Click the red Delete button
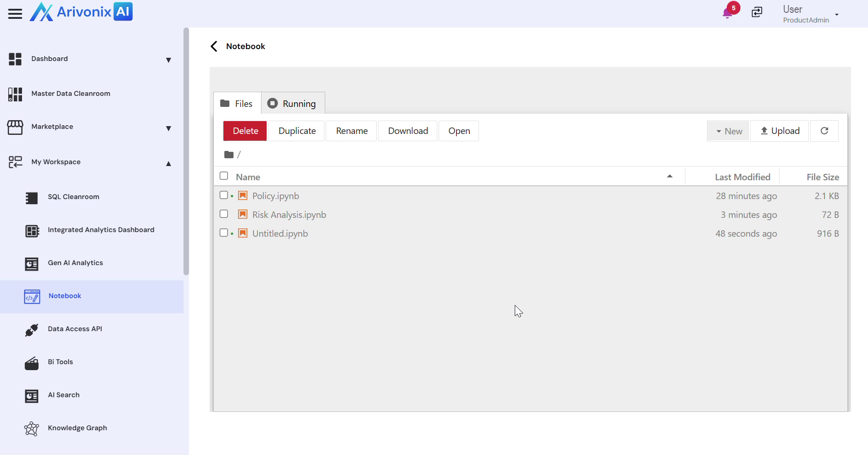The image size is (868, 455). [x=245, y=131]
